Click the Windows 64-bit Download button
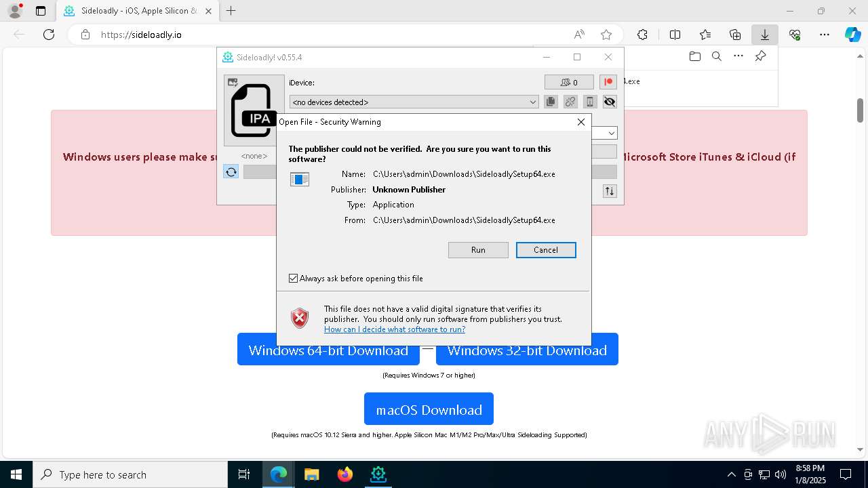This screenshot has width=868, height=488. tap(328, 350)
